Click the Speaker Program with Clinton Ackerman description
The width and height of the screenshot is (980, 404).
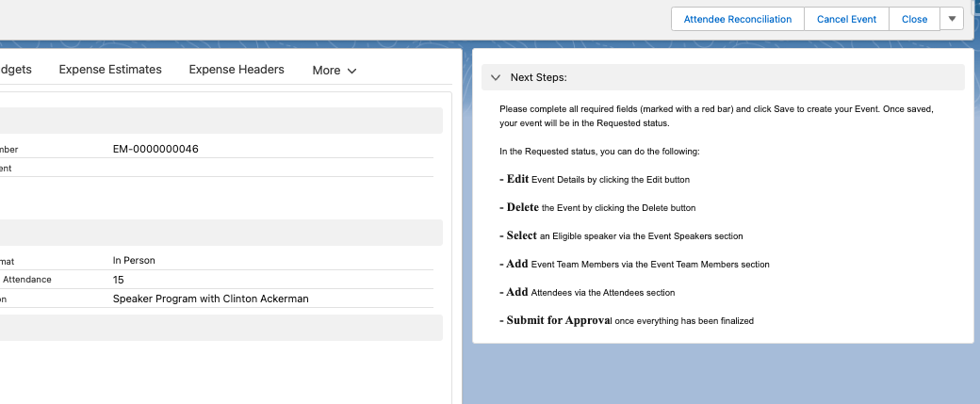point(210,299)
